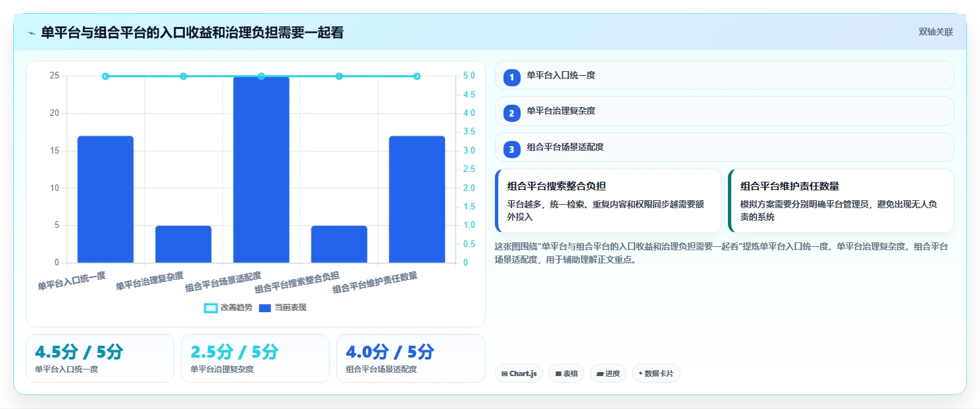
Task: Click the description paragraph starting 这张图围绕
Action: pos(721,253)
